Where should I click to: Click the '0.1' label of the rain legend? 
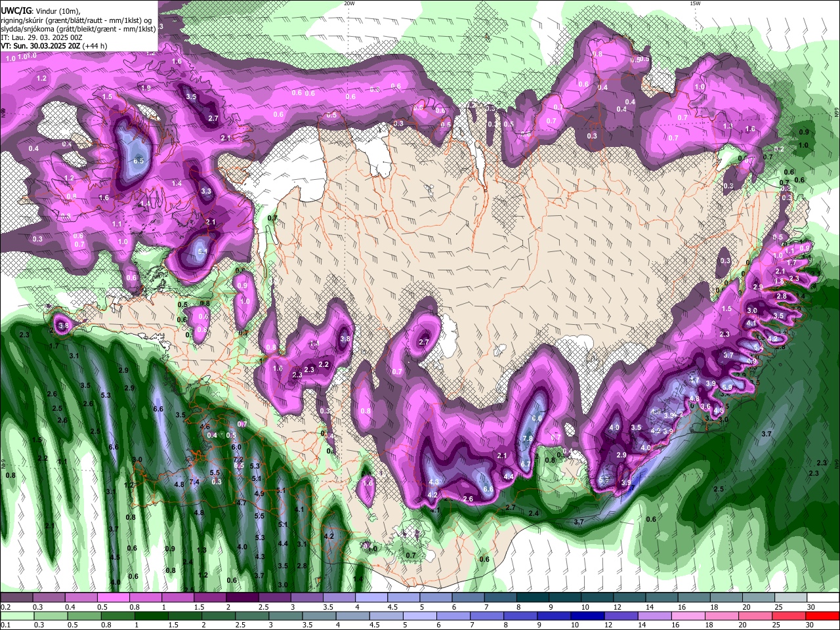coord(6,626)
